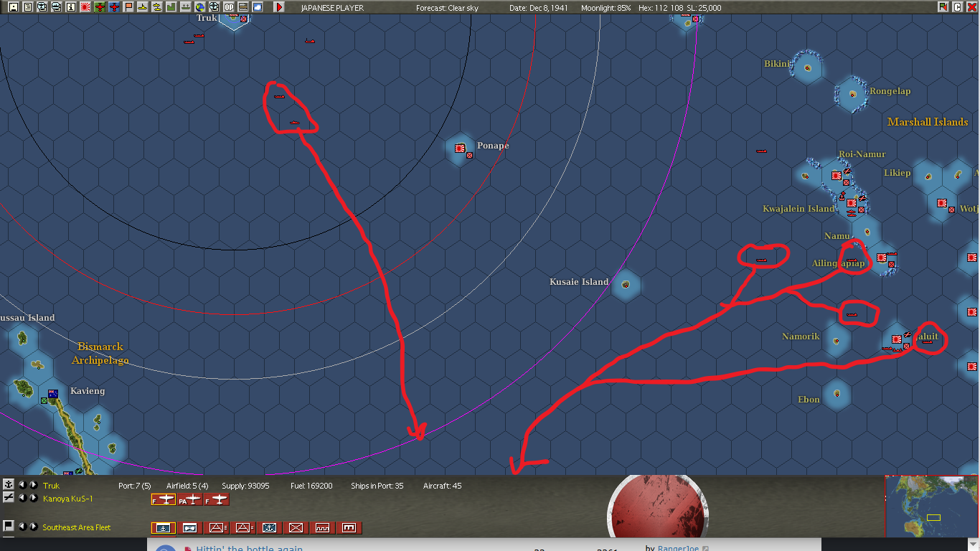Click the flag icon beside Southeast Area Fleet
Image resolution: width=980 pixels, height=551 pixels.
point(9,526)
